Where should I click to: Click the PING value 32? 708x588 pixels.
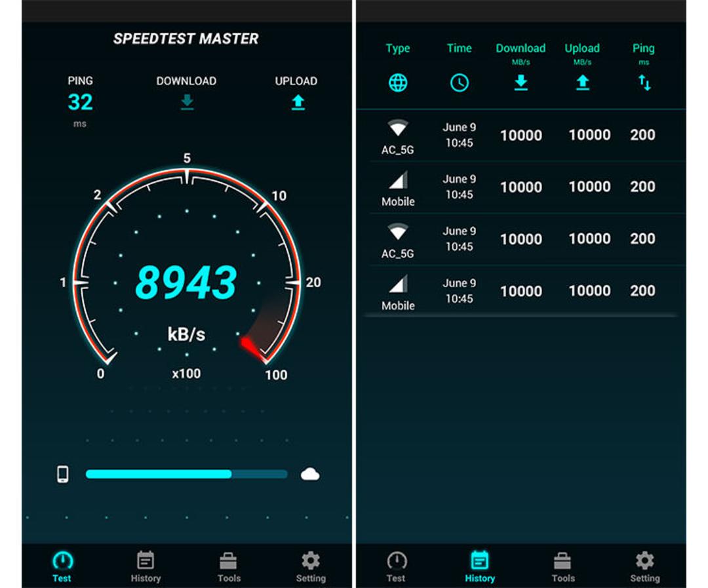pyautogui.click(x=80, y=102)
